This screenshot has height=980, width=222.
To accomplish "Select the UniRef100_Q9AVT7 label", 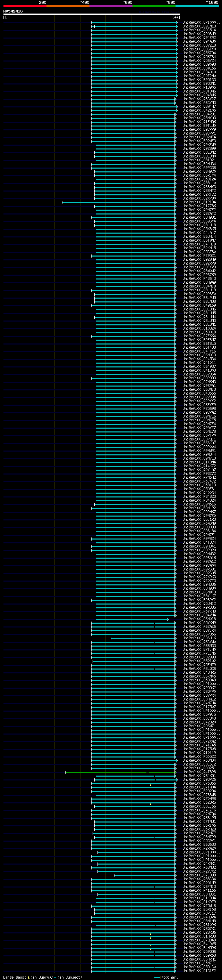I will (199, 428).
